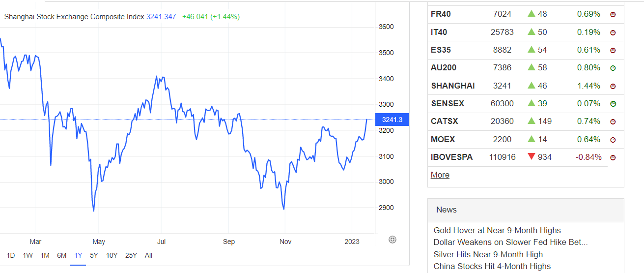Click the green up arrow in the SHANGHAI row
This screenshot has width=644, height=273.
pyautogui.click(x=531, y=86)
